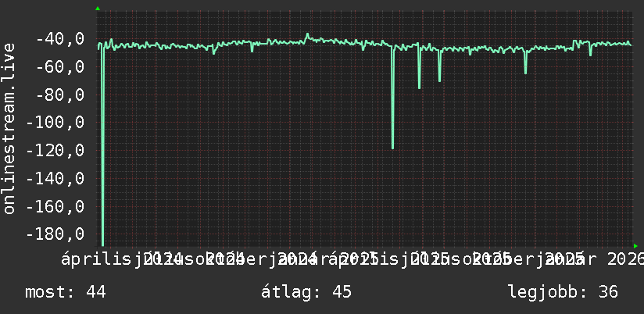Click the -60,0 y-axis label

point(60,66)
